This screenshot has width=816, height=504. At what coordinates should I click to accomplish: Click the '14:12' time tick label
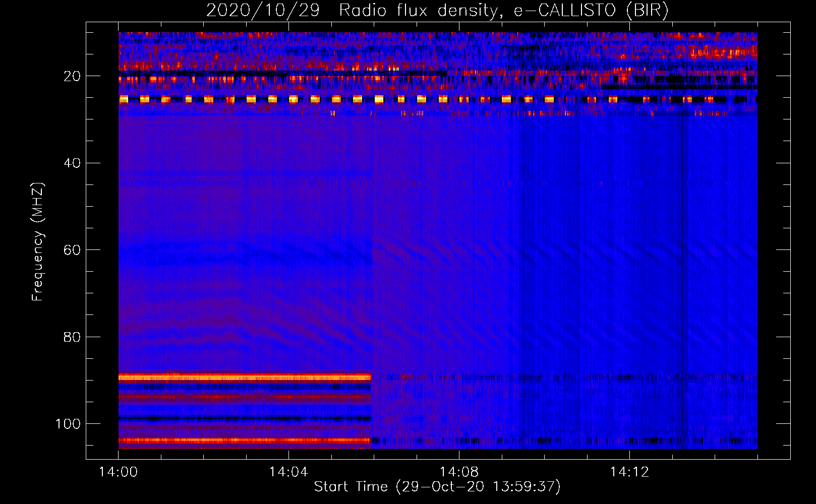tap(629, 472)
